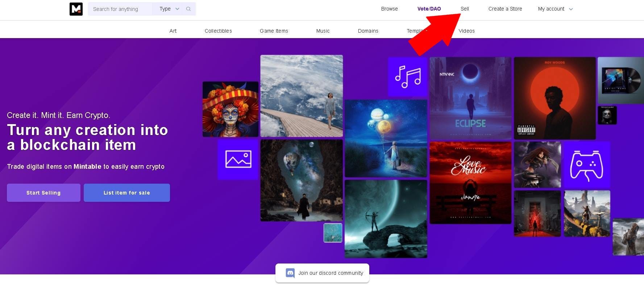Open the Art category
Screen dimensions: 644x286
tap(173, 31)
